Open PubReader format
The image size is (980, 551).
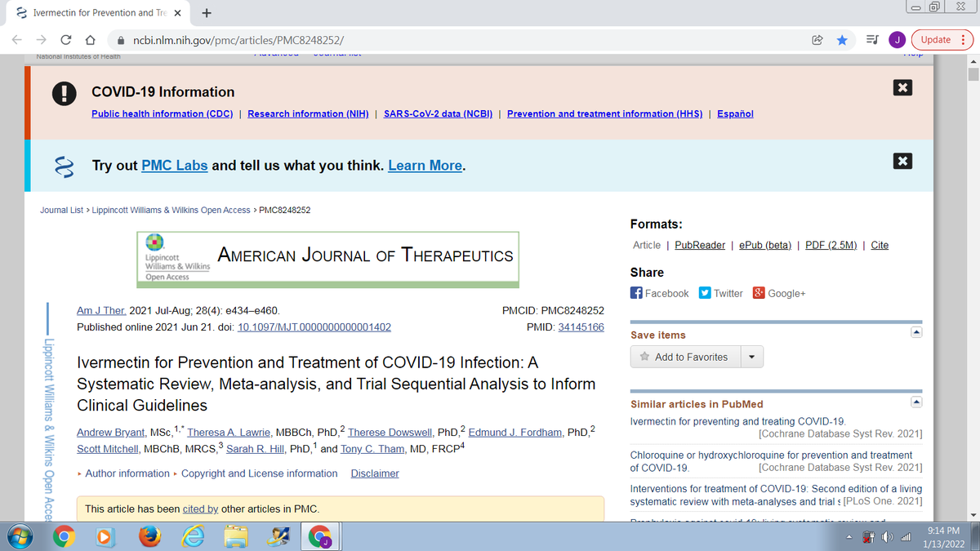tap(700, 245)
